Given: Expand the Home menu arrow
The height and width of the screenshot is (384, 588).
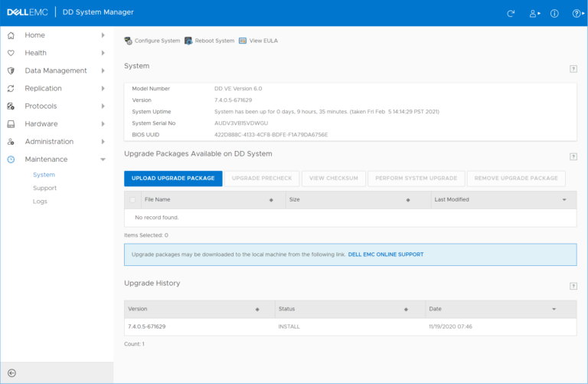Looking at the screenshot, I should click(x=103, y=35).
